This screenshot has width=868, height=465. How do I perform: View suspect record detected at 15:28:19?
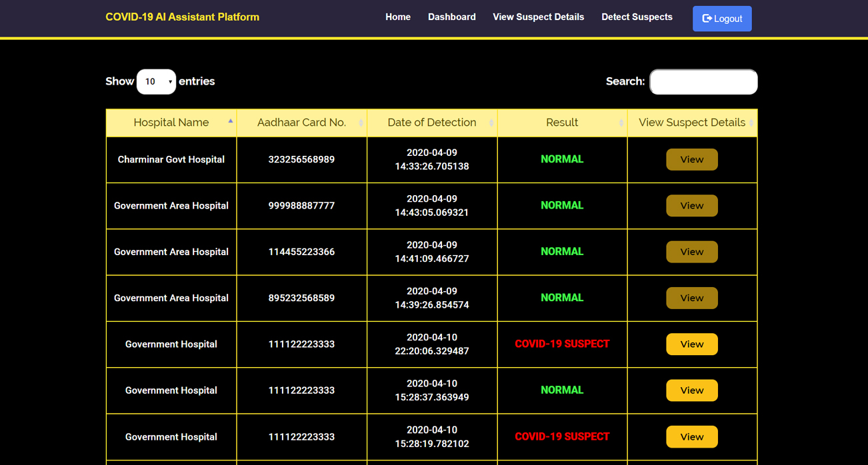[691, 437]
